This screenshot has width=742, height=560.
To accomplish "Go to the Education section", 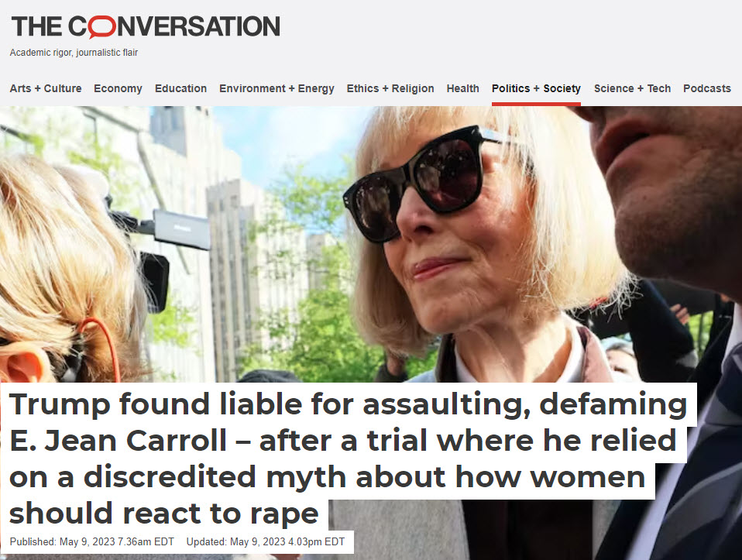I will pos(180,88).
